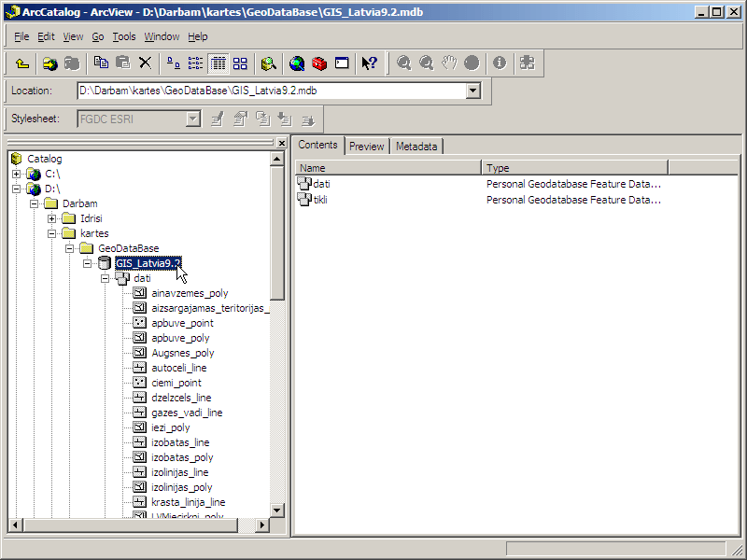The width and height of the screenshot is (747, 560).
Task: Click the Connect To Folder icon
Action: tap(50, 63)
